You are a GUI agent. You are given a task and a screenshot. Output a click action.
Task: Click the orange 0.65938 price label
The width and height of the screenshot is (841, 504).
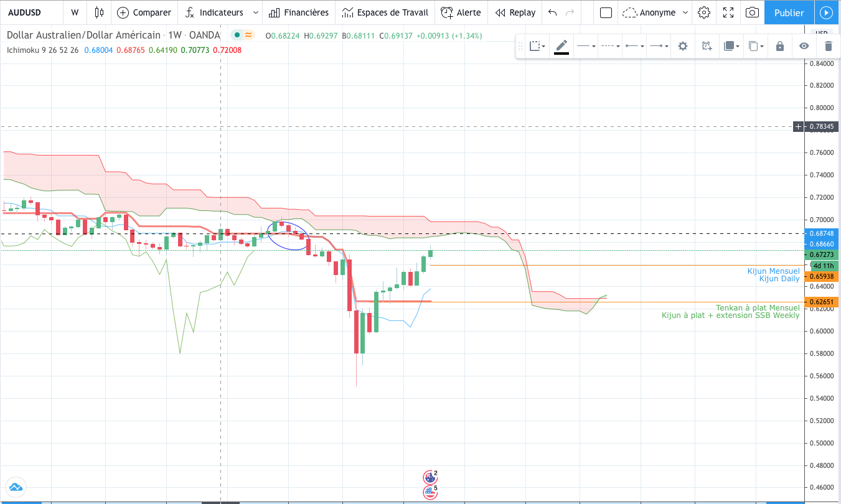click(822, 276)
